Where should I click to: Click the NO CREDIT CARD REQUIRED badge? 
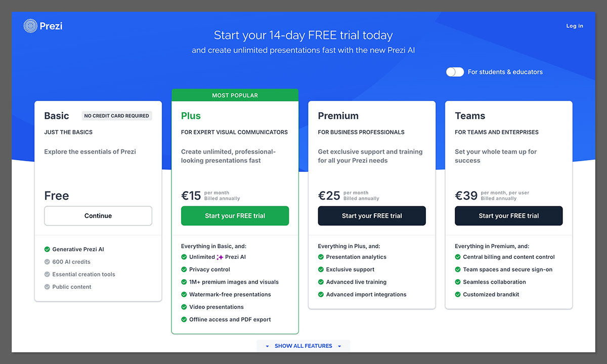(x=117, y=116)
